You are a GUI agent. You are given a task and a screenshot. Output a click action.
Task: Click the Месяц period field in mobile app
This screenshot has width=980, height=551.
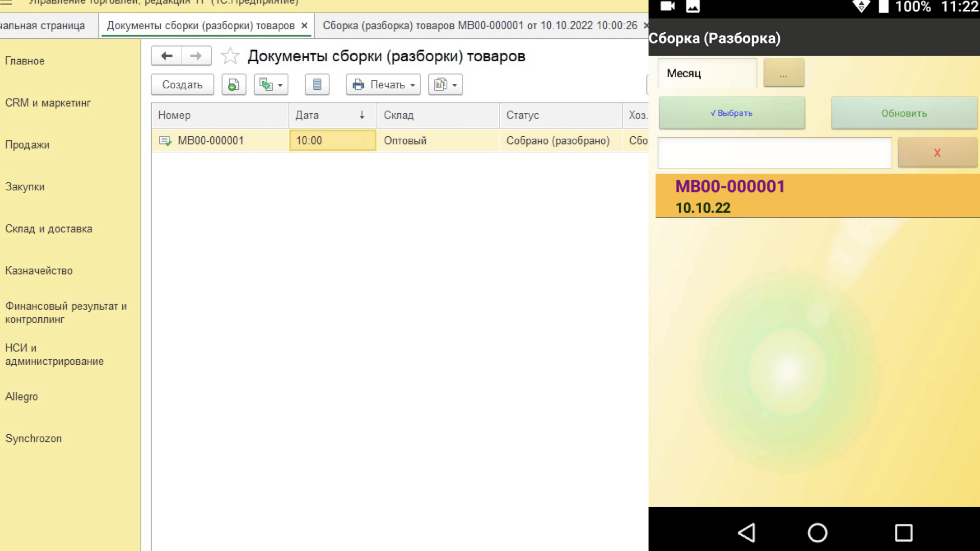click(707, 73)
